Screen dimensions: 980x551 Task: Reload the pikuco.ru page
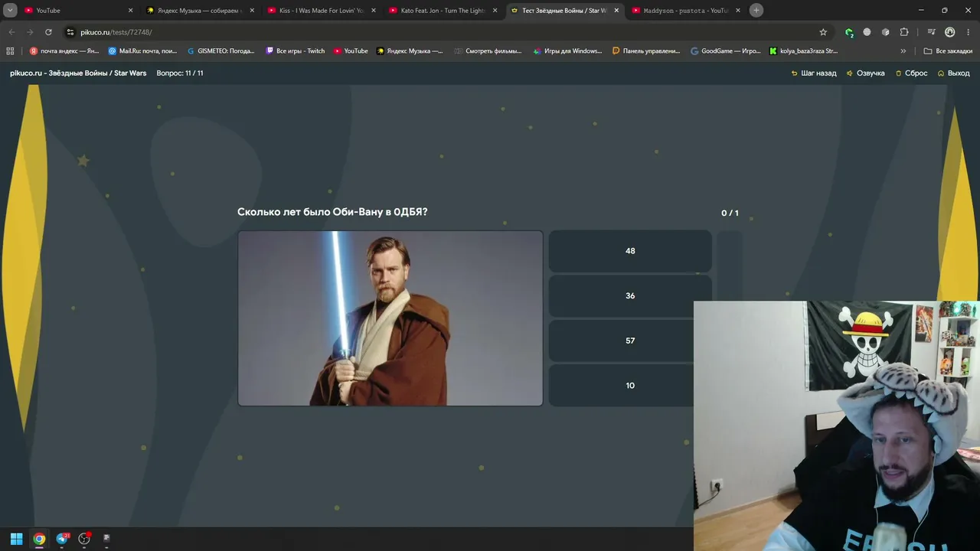(x=48, y=32)
